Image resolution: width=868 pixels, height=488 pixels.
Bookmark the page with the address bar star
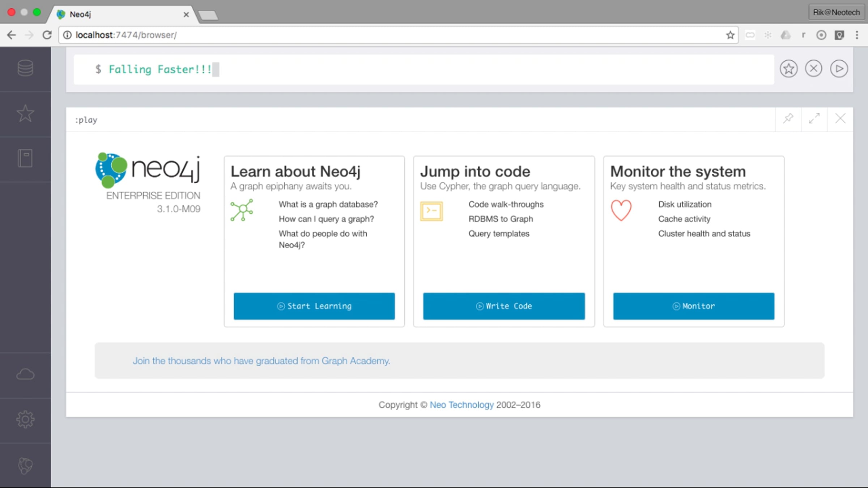730,35
